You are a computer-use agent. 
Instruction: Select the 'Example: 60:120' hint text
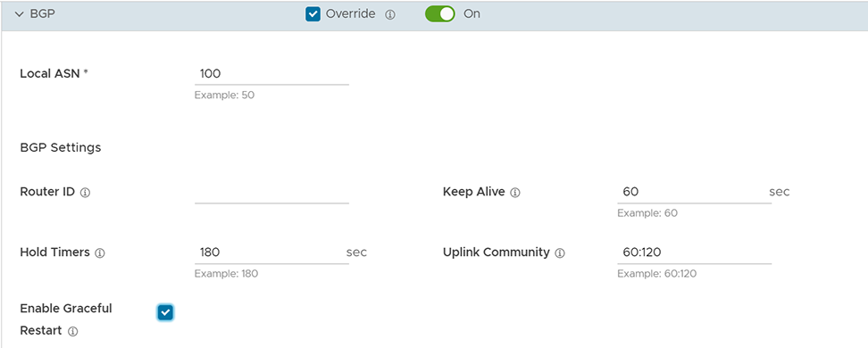point(656,273)
